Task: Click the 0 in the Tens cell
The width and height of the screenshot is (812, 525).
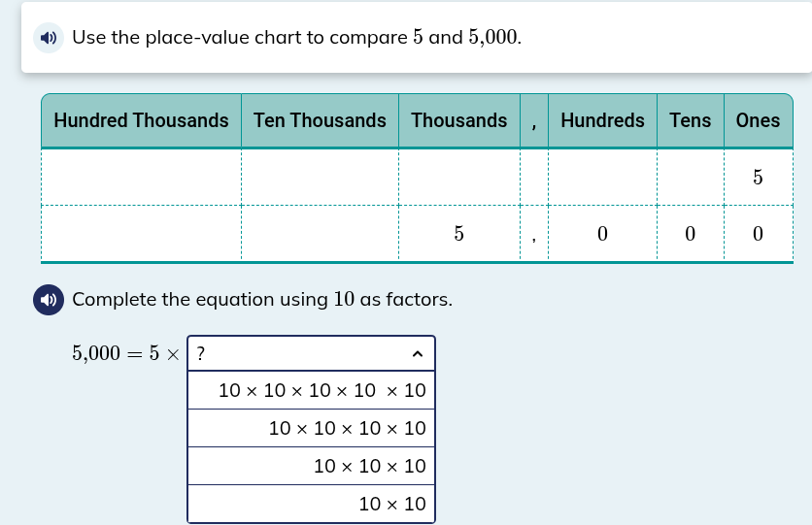Action: point(690,234)
